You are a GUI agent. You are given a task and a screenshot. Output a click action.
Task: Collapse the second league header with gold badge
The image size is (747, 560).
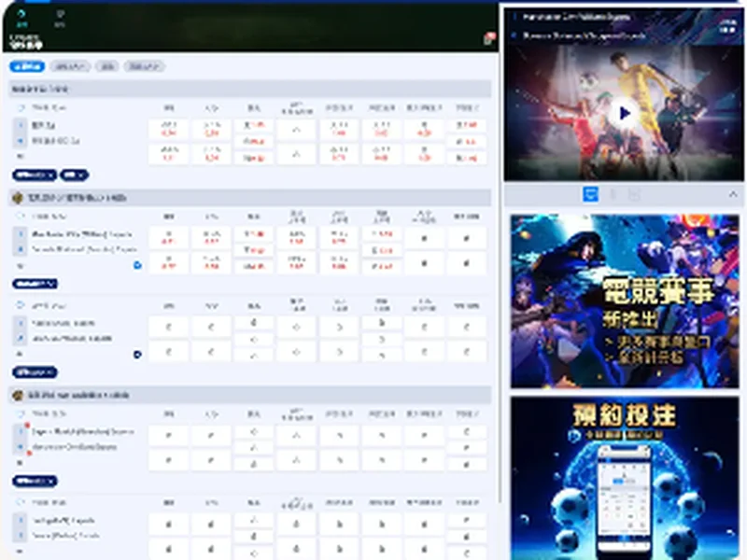pyautogui.click(x=250, y=198)
